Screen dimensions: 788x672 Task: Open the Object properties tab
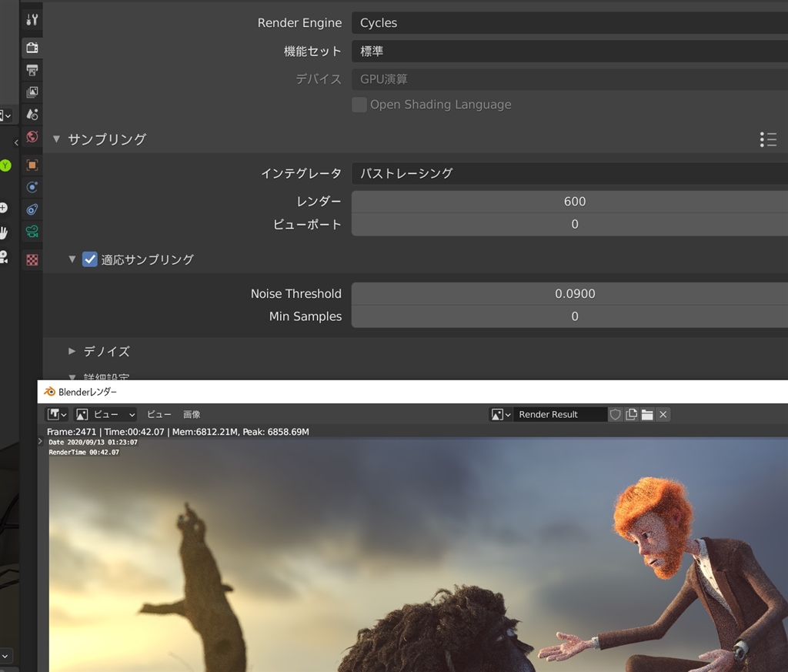point(32,165)
